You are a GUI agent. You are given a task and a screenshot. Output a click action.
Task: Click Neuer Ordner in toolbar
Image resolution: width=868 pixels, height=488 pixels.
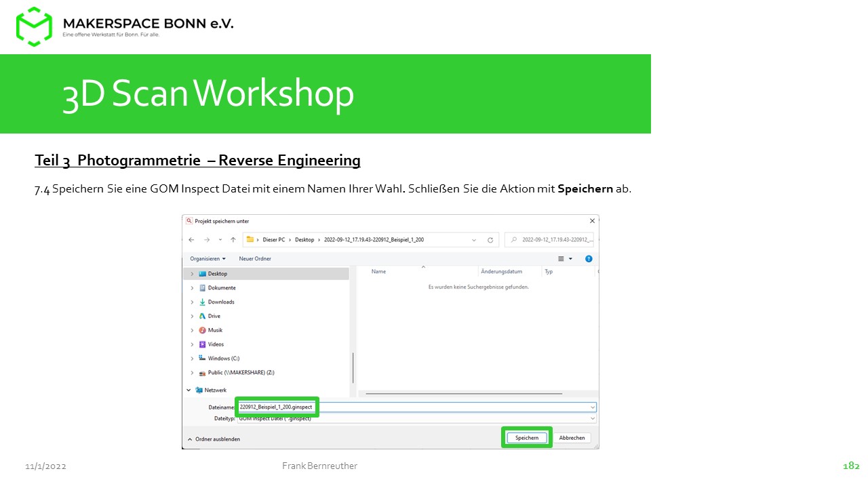[255, 259]
